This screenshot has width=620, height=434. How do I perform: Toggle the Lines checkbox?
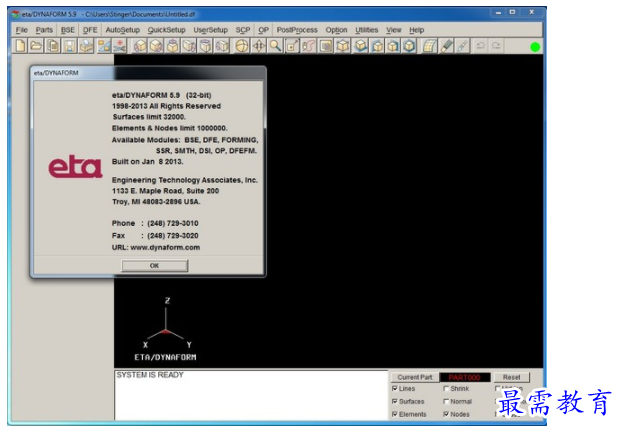(x=395, y=389)
